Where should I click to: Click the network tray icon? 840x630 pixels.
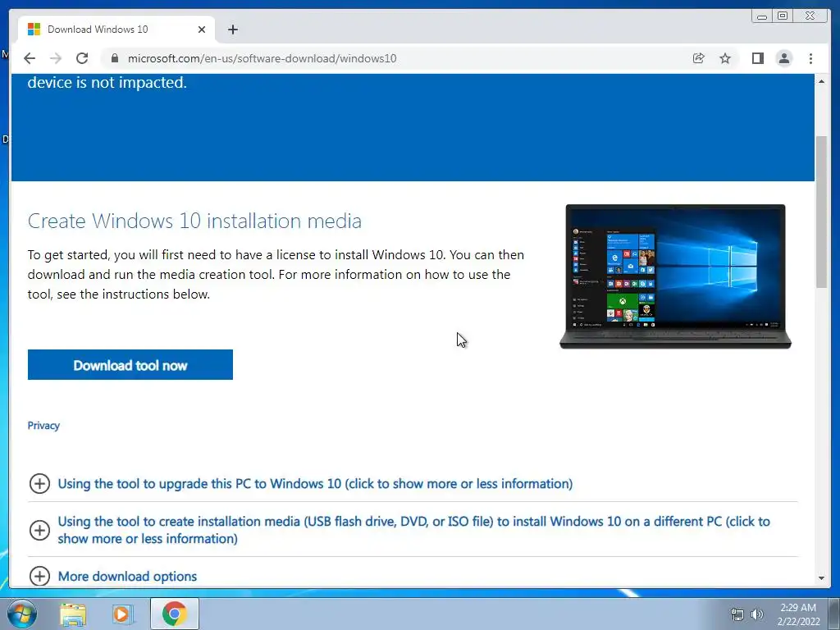[x=737, y=614]
